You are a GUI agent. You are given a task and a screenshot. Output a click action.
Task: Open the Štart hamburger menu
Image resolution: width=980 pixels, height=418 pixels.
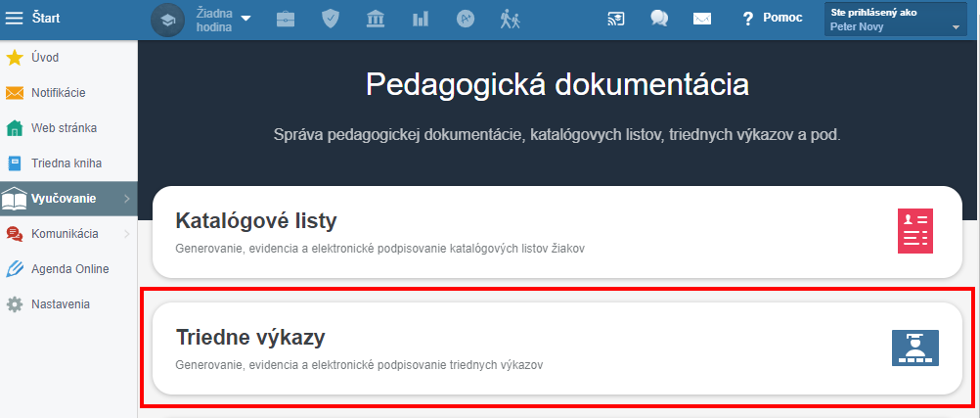click(16, 18)
